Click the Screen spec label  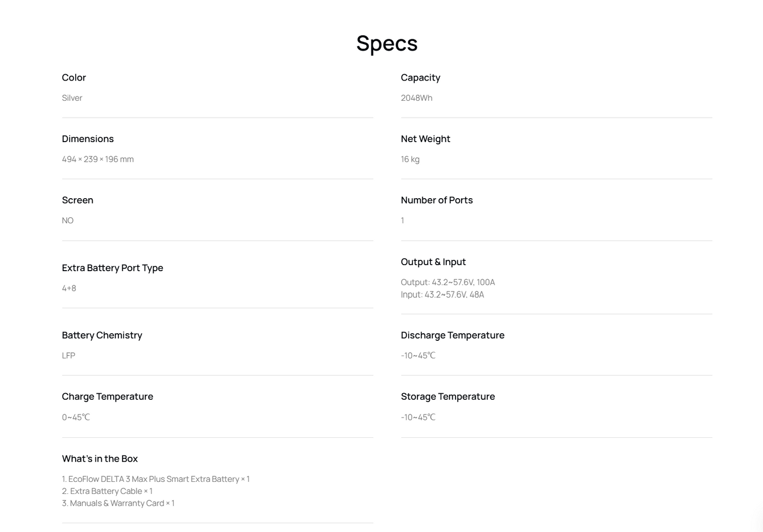pos(77,200)
